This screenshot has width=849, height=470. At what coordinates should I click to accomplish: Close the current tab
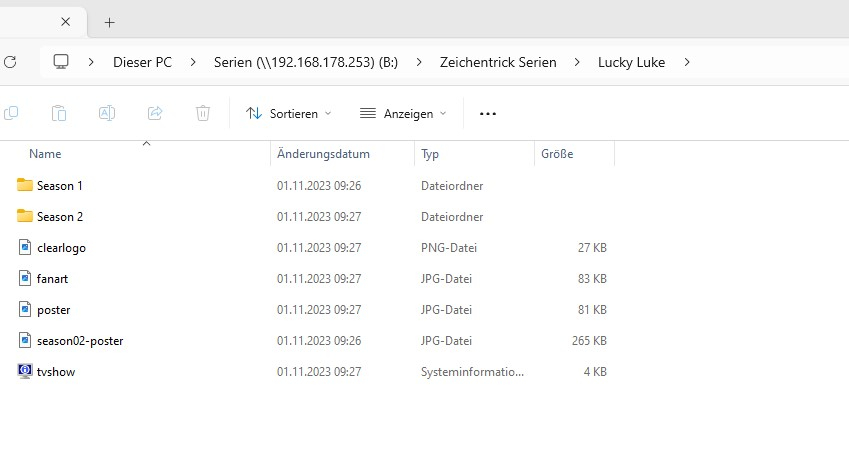65,22
